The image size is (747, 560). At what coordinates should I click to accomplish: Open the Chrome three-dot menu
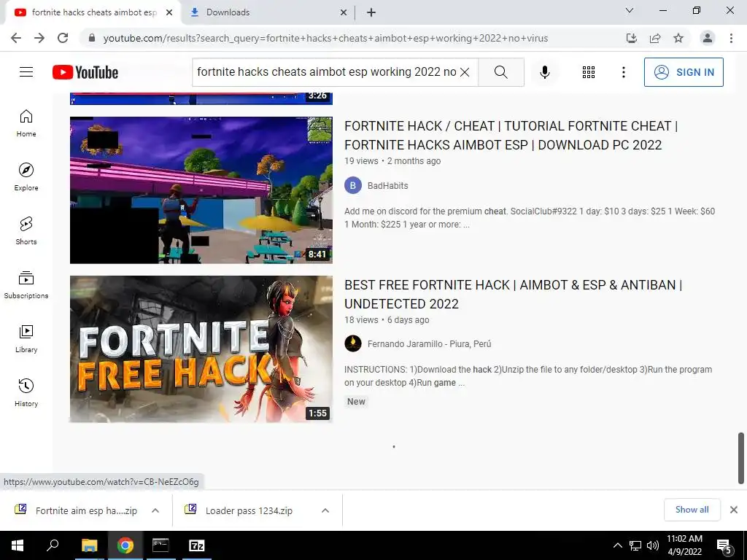731,38
